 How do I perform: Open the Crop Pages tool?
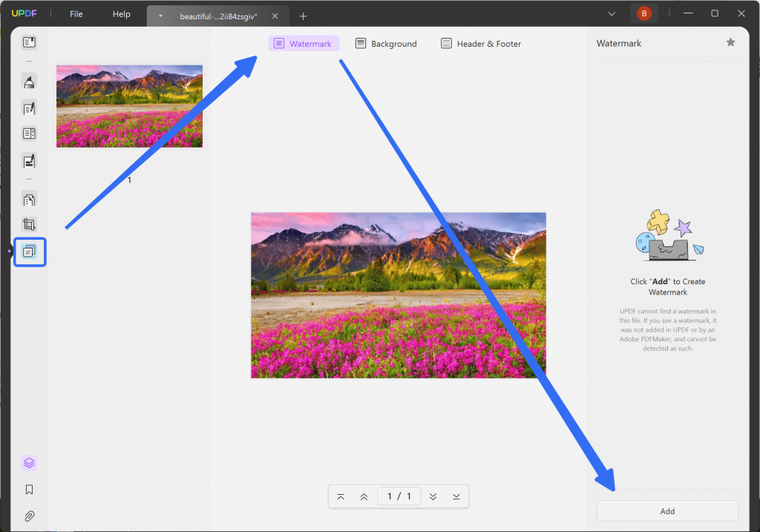point(30,224)
